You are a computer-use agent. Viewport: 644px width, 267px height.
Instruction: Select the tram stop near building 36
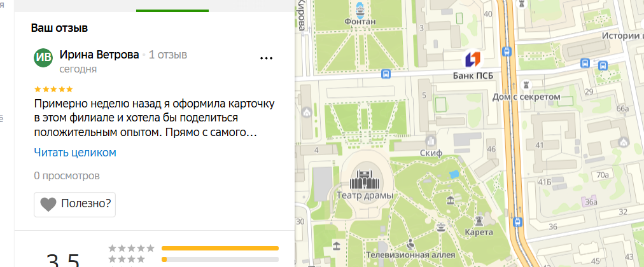click(x=519, y=221)
